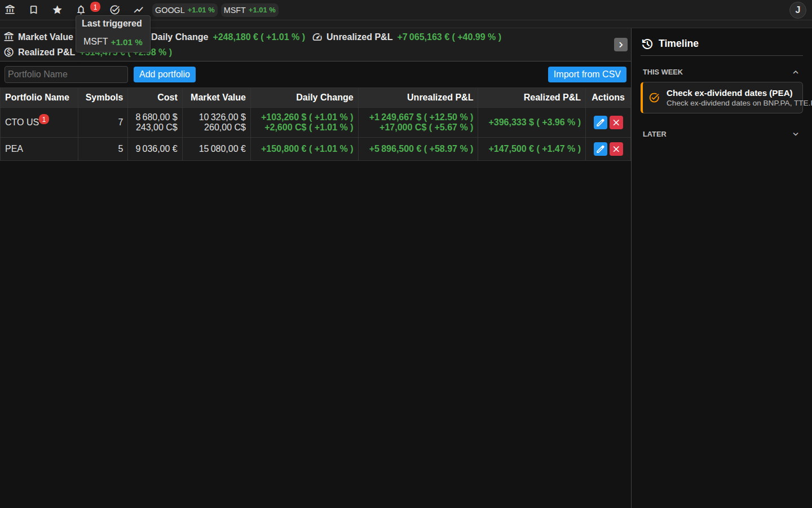Click the PEA market value 15 080,00 €
Viewport: 812px width, 508px height.
coord(222,149)
